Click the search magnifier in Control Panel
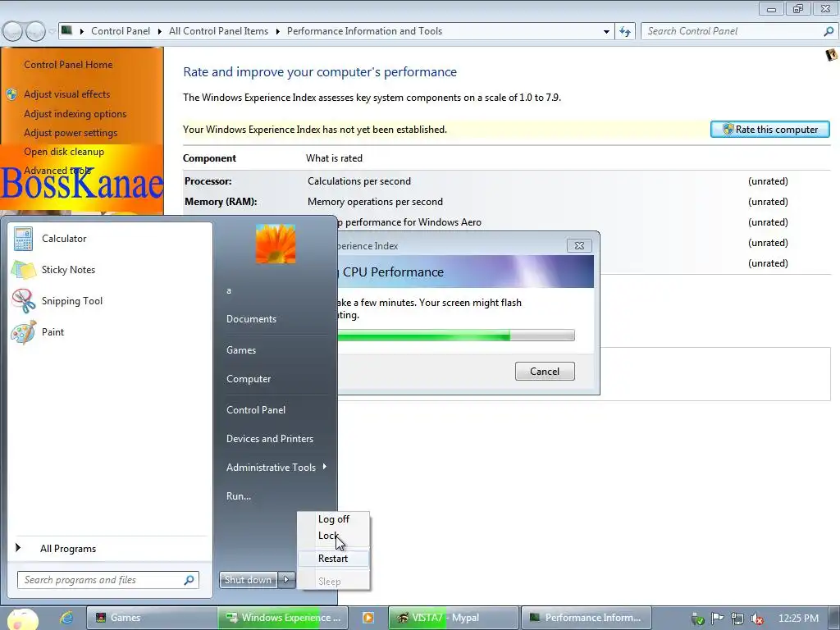This screenshot has width=840, height=630. coord(829,32)
